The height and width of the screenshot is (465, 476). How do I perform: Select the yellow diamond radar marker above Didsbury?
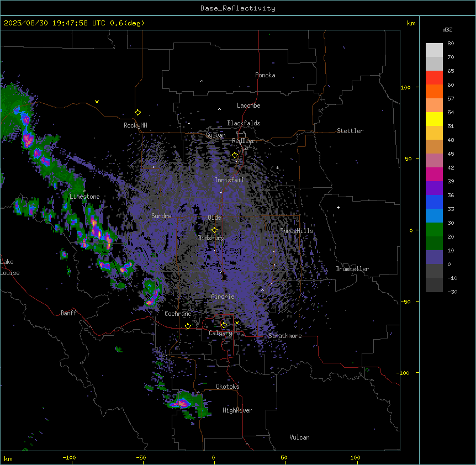214,230
